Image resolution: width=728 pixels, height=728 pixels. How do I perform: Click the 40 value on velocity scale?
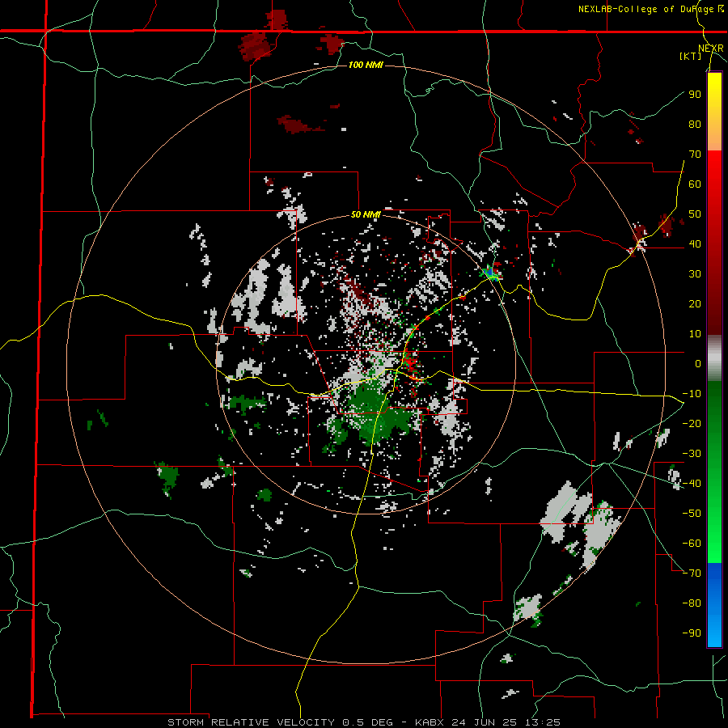pos(695,243)
